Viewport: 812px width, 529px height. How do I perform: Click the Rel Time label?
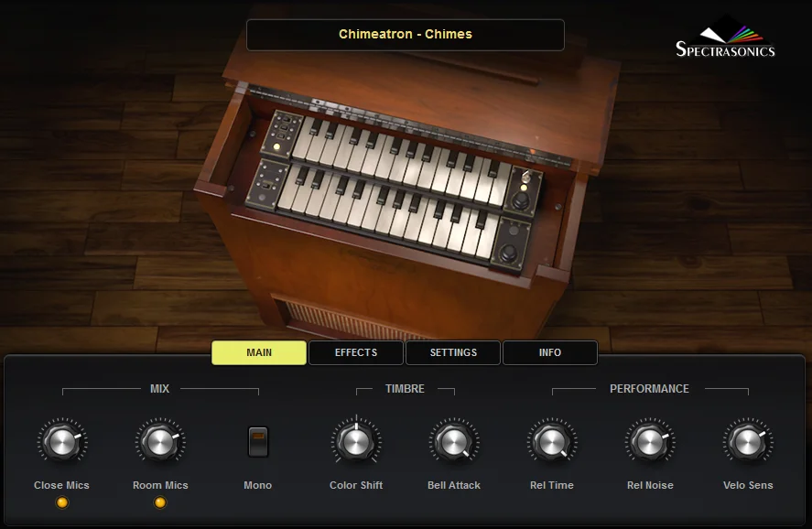point(551,485)
